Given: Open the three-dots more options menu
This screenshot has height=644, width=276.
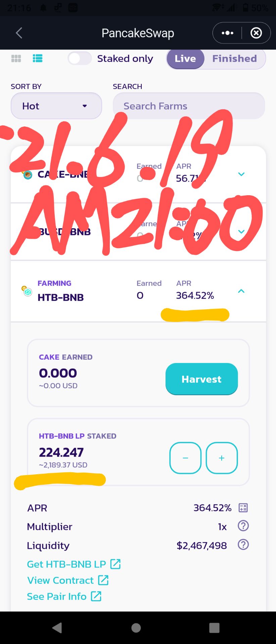Looking at the screenshot, I should click(227, 33).
